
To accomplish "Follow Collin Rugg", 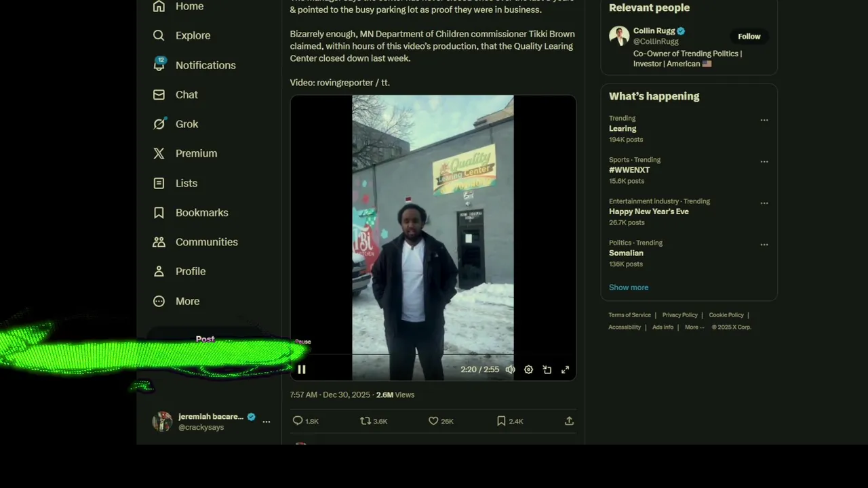I will [x=749, y=37].
